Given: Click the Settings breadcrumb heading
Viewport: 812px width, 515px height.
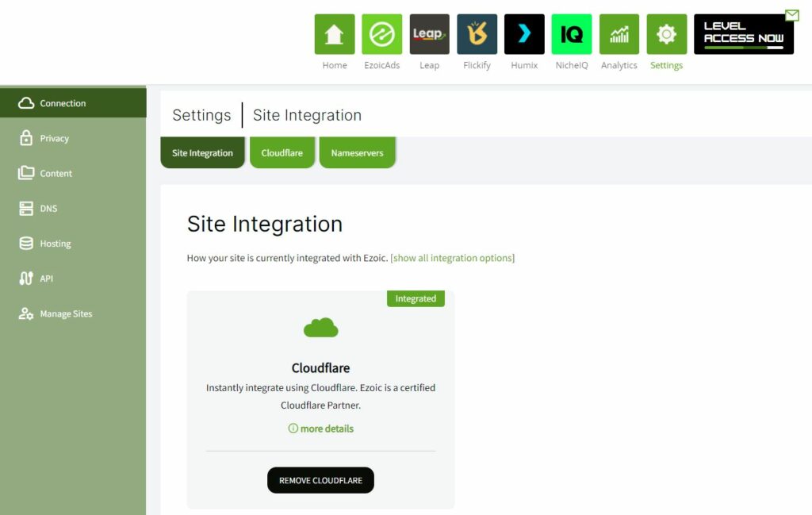Looking at the screenshot, I should 201,115.
